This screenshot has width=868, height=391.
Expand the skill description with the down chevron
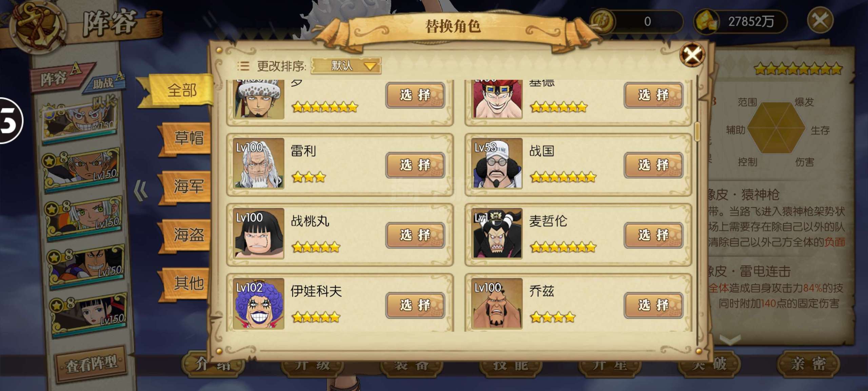pyautogui.click(x=730, y=340)
